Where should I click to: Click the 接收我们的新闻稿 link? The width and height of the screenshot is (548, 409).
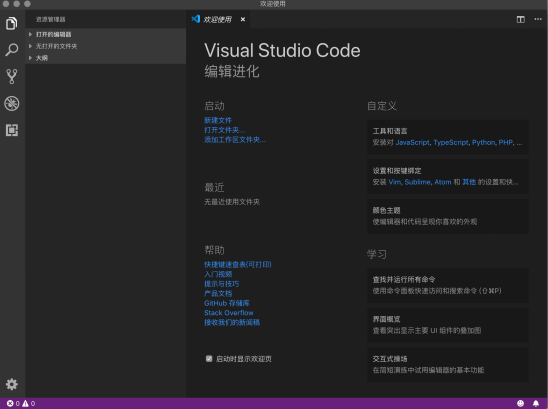click(232, 322)
